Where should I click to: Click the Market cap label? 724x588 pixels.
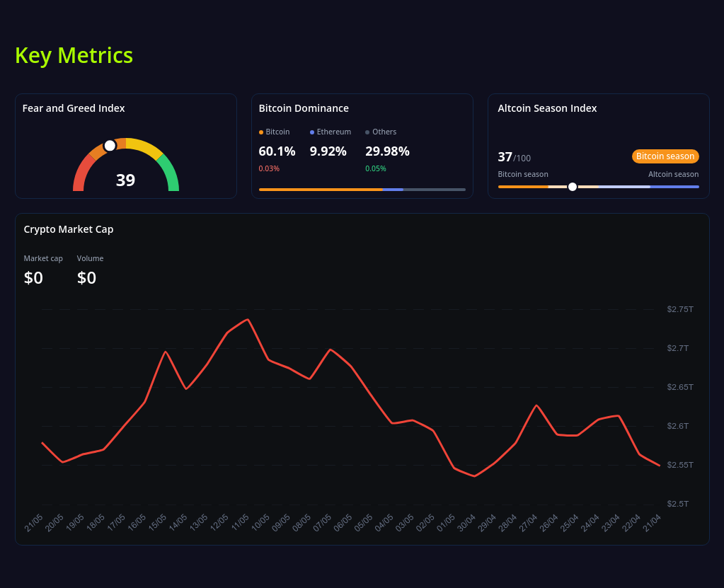coord(43,258)
